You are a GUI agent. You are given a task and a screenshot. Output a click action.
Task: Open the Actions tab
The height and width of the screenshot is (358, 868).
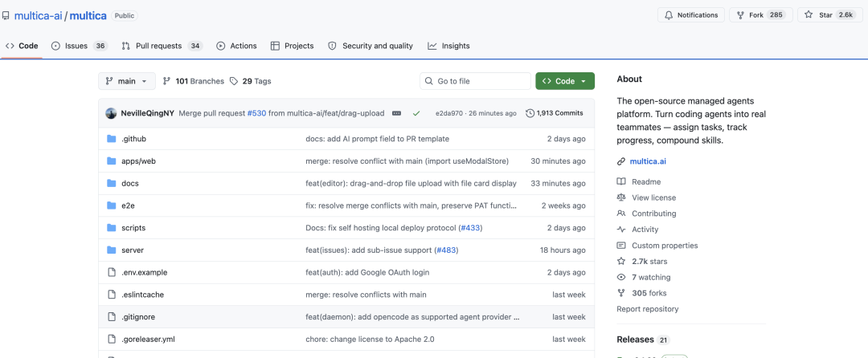(236, 46)
